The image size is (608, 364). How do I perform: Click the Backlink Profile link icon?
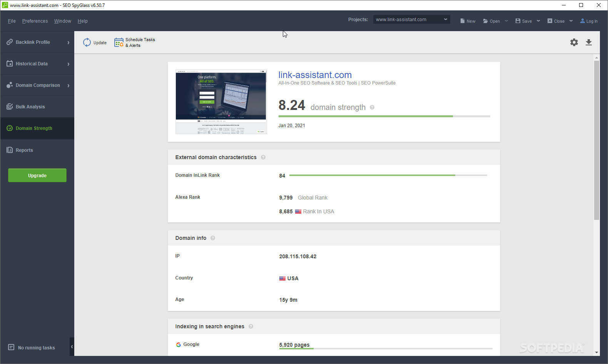[10, 42]
